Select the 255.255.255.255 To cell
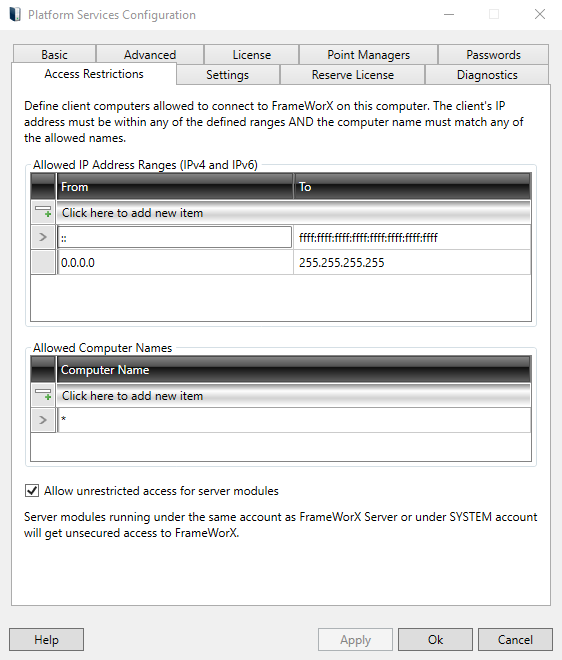Image resolution: width=562 pixels, height=660 pixels. pyautogui.click(x=412, y=262)
